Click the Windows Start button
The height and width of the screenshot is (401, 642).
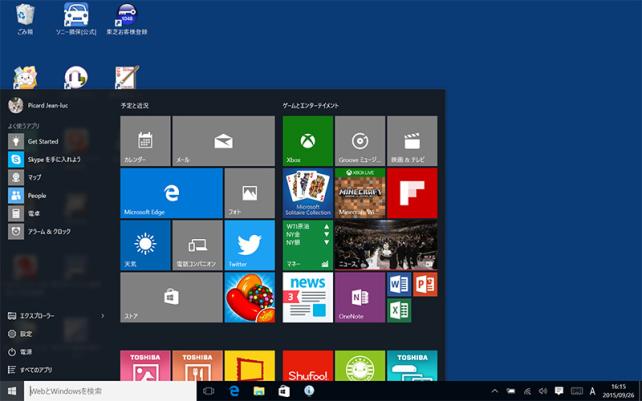pyautogui.click(x=12, y=391)
